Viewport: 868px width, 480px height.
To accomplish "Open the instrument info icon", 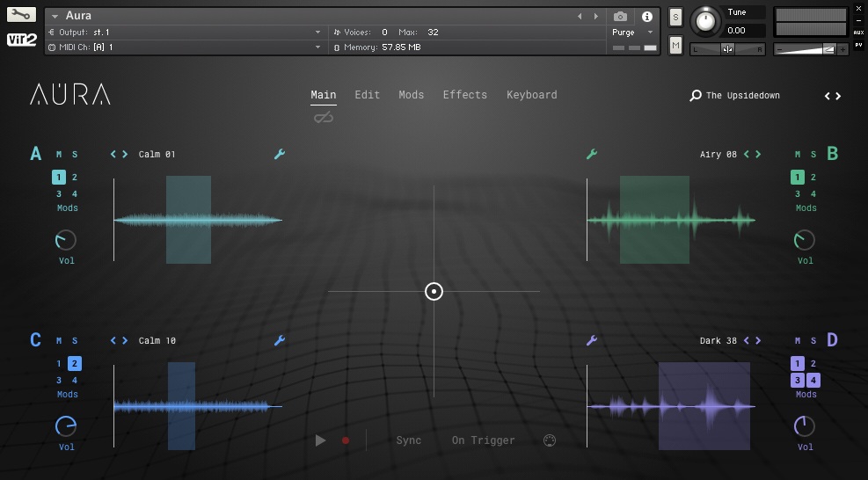I will tap(647, 17).
